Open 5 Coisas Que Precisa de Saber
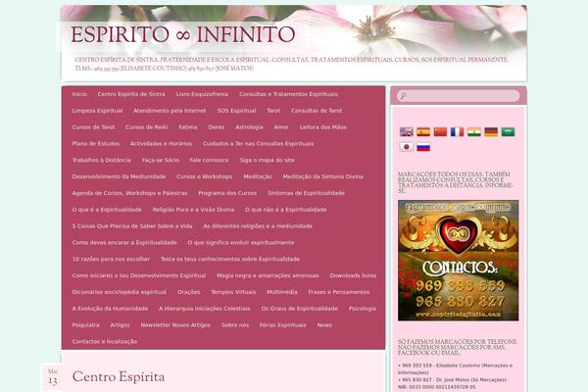 coord(132,226)
